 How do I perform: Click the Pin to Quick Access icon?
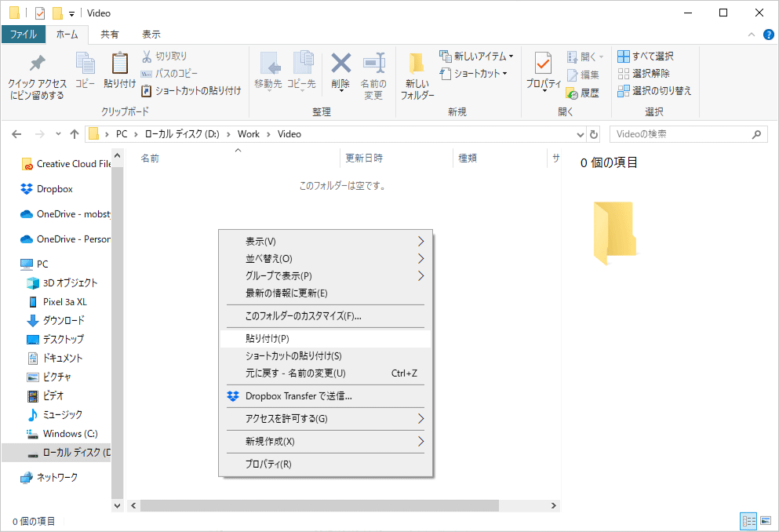click(x=37, y=65)
